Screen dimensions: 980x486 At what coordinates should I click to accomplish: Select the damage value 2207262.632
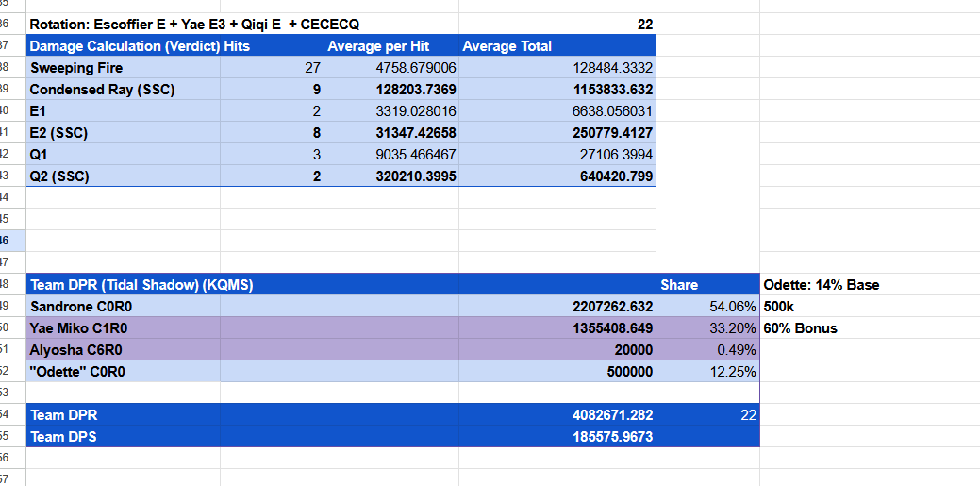(556, 306)
